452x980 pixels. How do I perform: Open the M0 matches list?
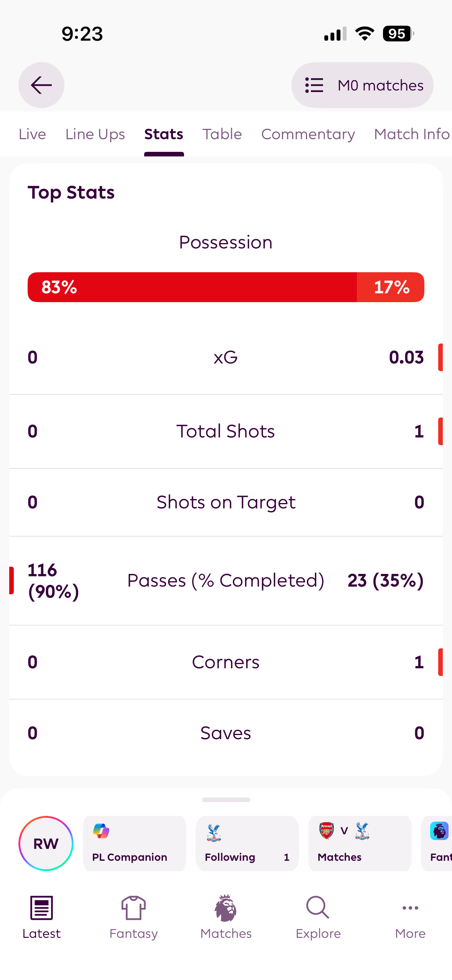point(362,85)
